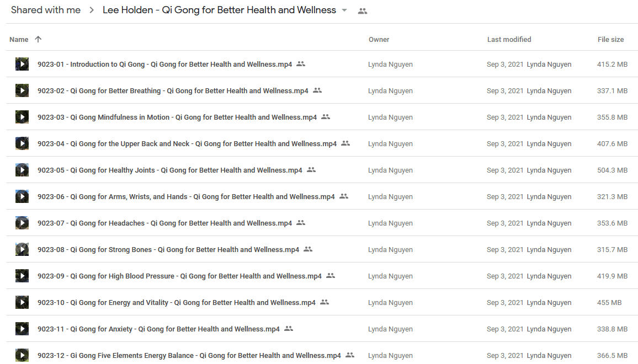638x364 pixels.
Task: Open the 9023-11 video file icon
Action: click(22, 329)
